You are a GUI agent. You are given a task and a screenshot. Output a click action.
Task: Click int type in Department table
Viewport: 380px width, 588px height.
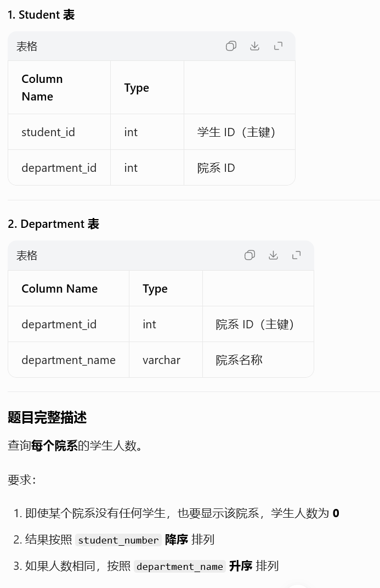pos(166,324)
